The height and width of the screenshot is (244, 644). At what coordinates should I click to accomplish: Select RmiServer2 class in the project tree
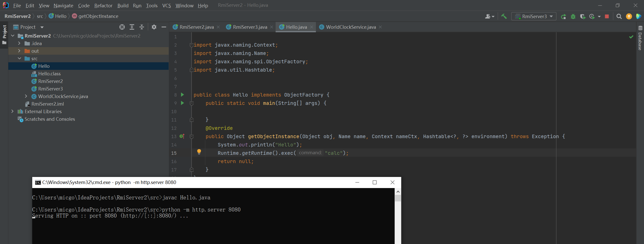click(x=50, y=81)
